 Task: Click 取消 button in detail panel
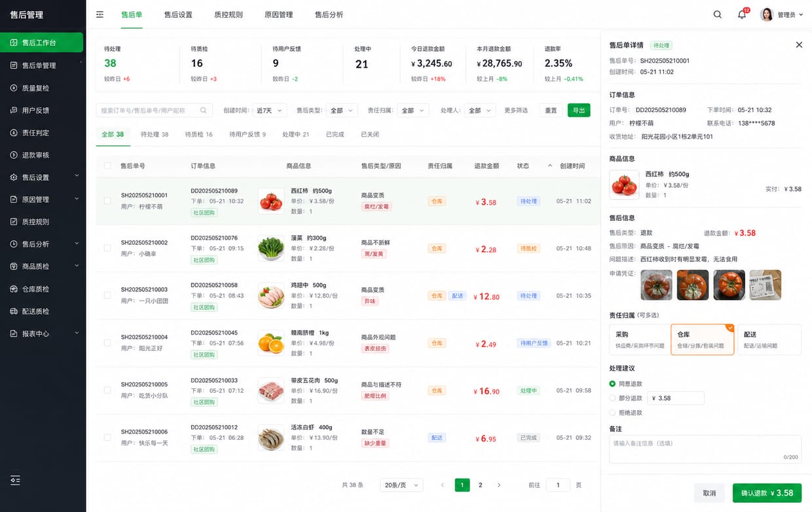point(709,493)
